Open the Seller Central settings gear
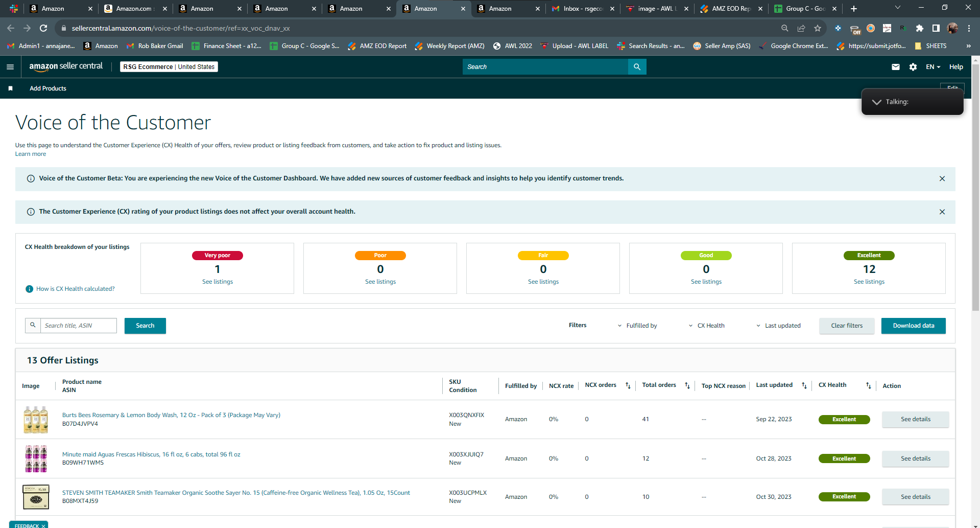 [x=913, y=67]
